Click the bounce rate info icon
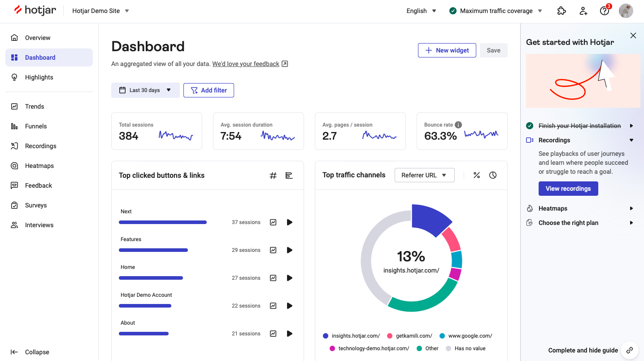 pyautogui.click(x=458, y=125)
